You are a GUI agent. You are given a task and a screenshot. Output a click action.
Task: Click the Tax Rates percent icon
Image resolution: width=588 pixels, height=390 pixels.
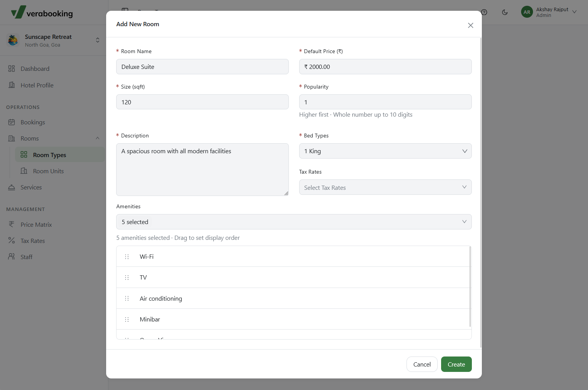[12, 241]
